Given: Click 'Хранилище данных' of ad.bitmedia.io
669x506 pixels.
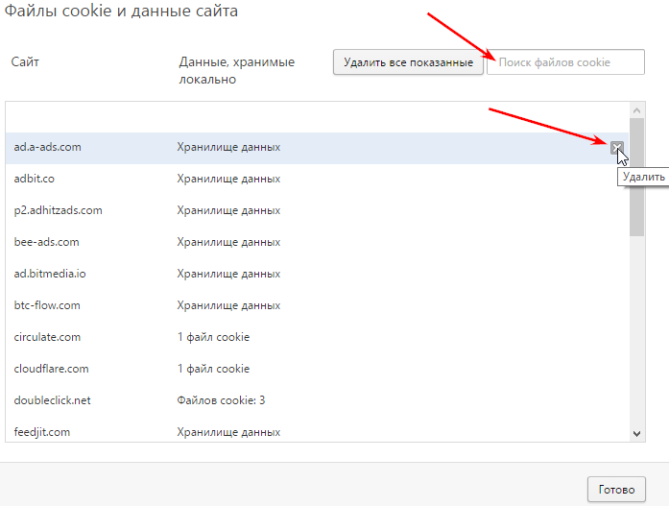Looking at the screenshot, I should 229,273.
